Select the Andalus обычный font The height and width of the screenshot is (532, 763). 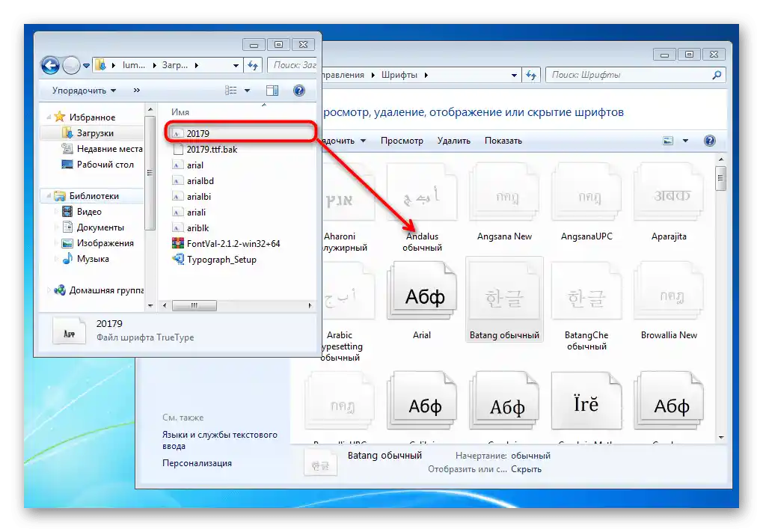point(422,207)
